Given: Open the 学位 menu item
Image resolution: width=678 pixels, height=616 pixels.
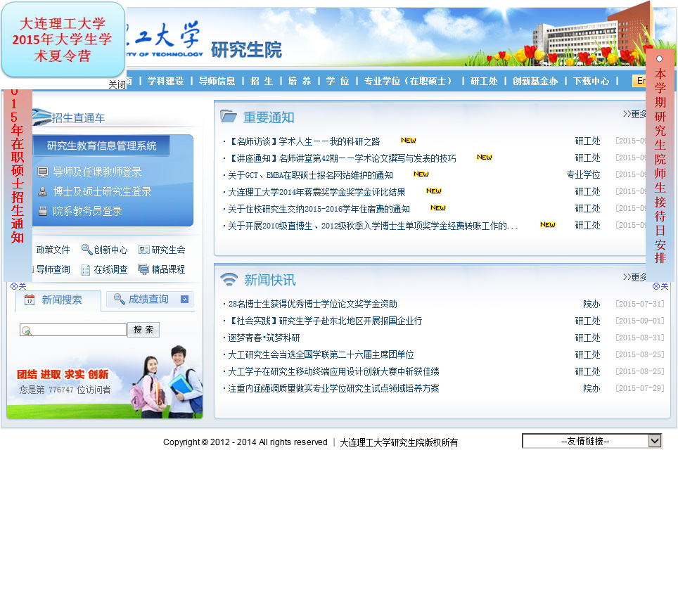Looking at the screenshot, I should [338, 81].
